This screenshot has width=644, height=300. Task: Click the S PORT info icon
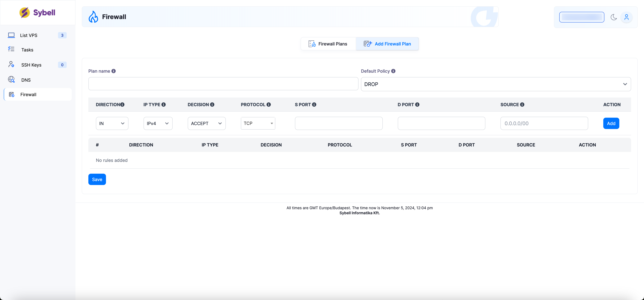pyautogui.click(x=314, y=105)
